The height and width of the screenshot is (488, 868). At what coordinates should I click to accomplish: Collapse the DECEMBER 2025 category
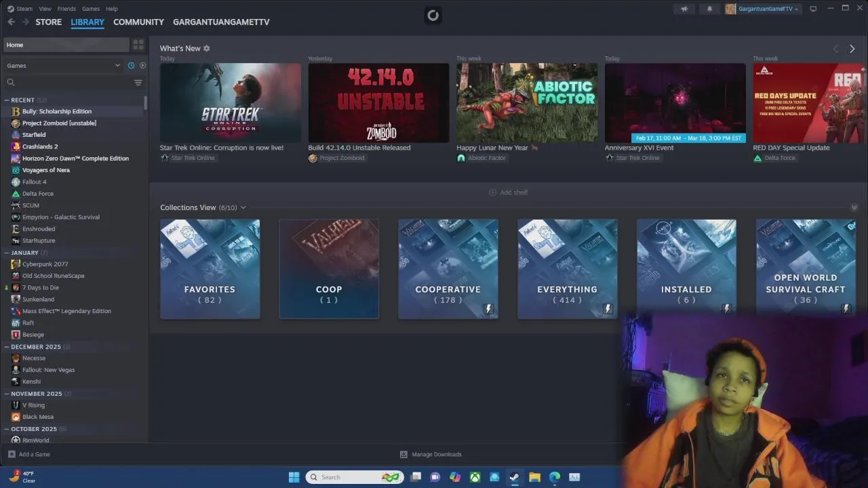pos(7,346)
